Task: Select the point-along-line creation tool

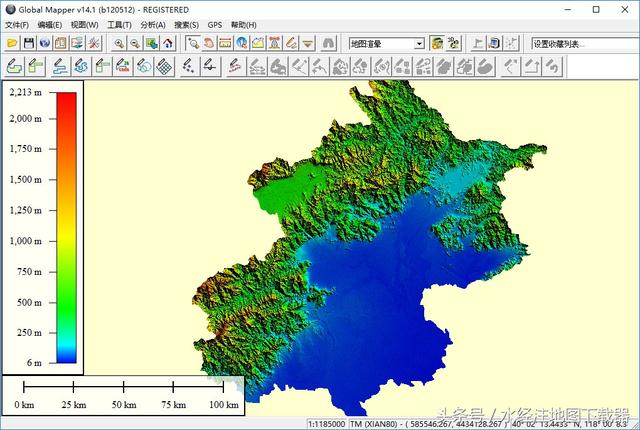Action: 210,66
